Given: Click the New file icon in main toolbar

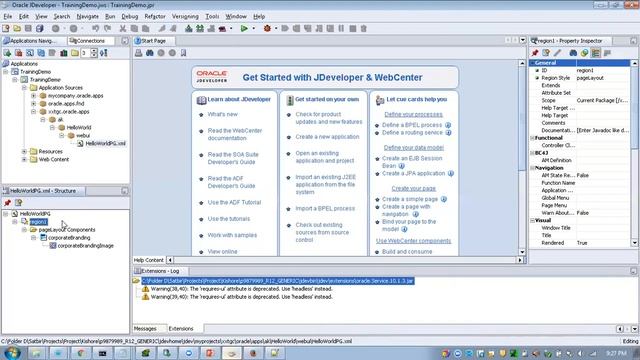Looking at the screenshot, I should click(x=6, y=29).
